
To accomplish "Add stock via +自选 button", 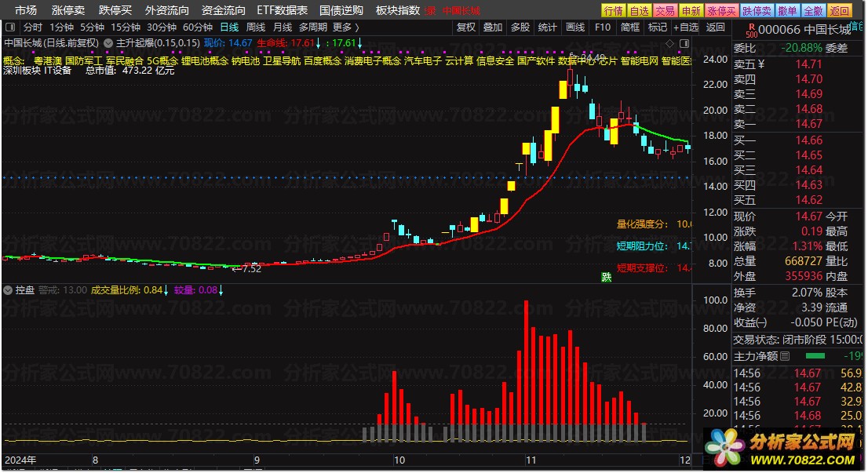I will point(686,27).
